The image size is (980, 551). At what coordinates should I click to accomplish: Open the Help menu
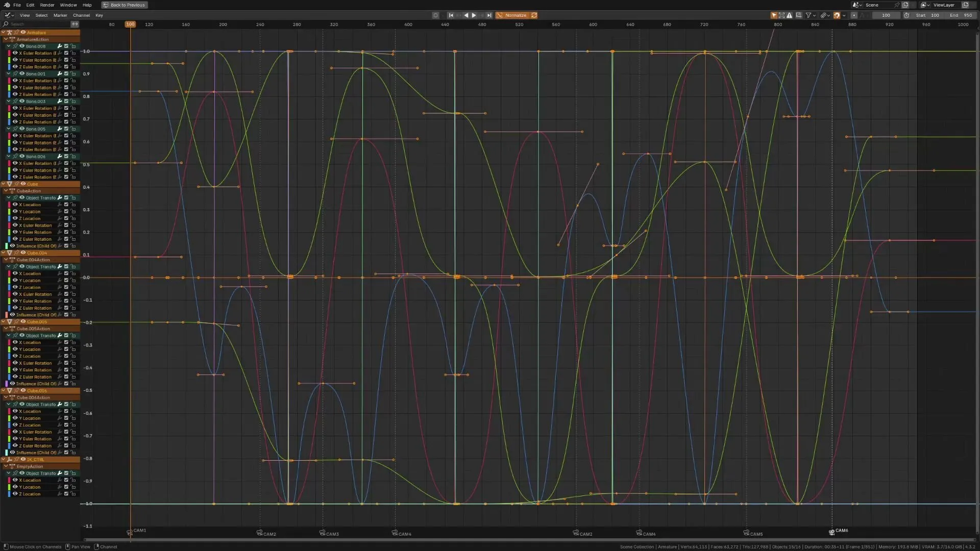[87, 5]
